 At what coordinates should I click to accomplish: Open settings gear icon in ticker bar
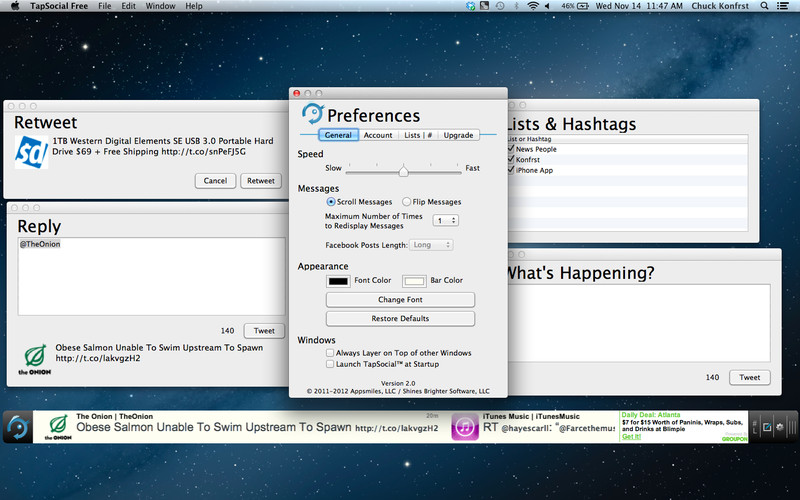pyautogui.click(x=780, y=427)
